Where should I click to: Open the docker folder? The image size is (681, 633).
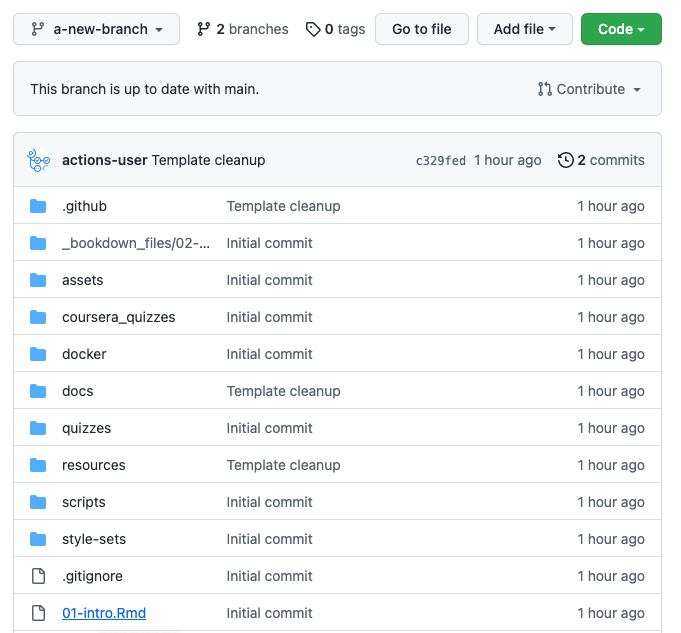tap(84, 354)
